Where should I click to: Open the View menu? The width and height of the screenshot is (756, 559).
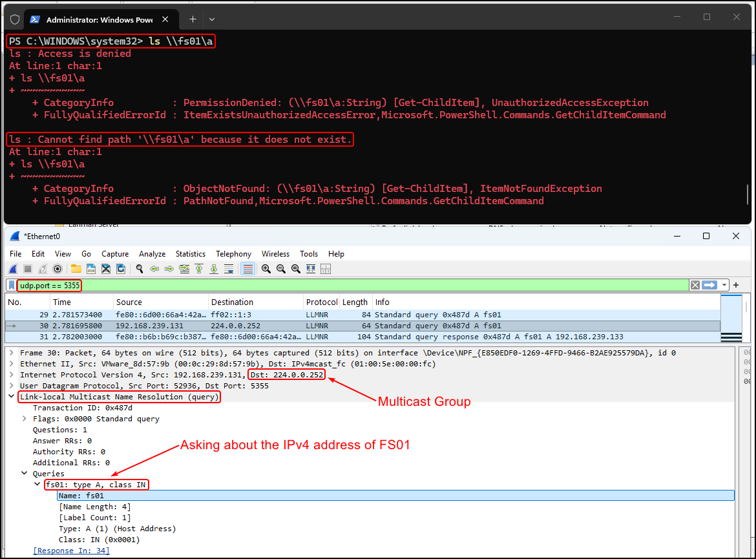click(x=63, y=254)
